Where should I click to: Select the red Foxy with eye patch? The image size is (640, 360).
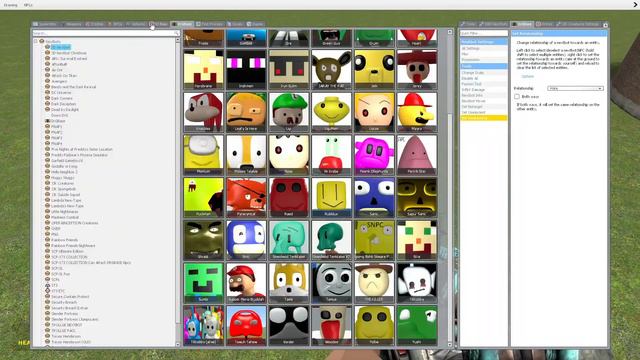point(246,197)
